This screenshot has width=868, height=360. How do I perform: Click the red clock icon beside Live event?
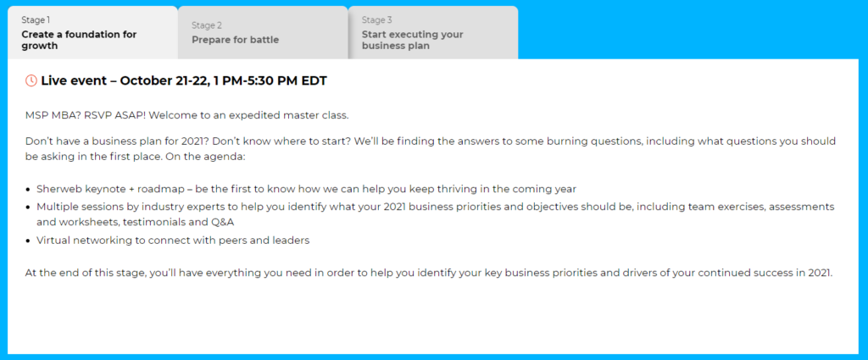tap(31, 80)
